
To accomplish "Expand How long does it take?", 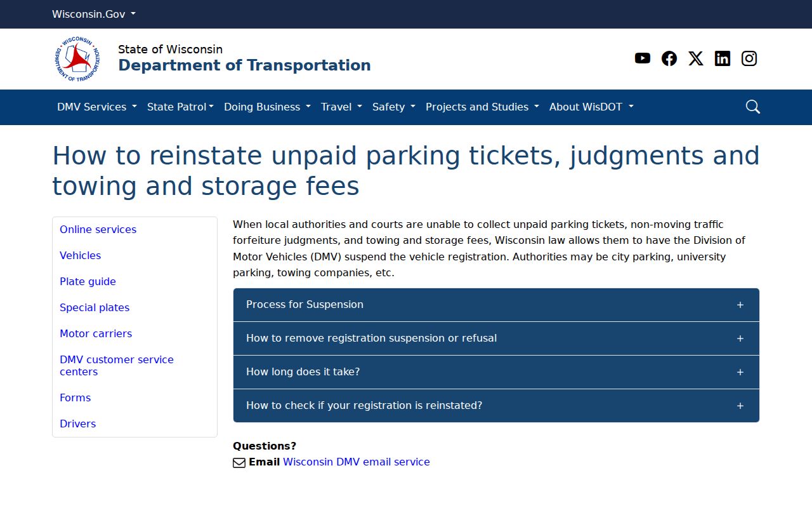I will coord(496,372).
